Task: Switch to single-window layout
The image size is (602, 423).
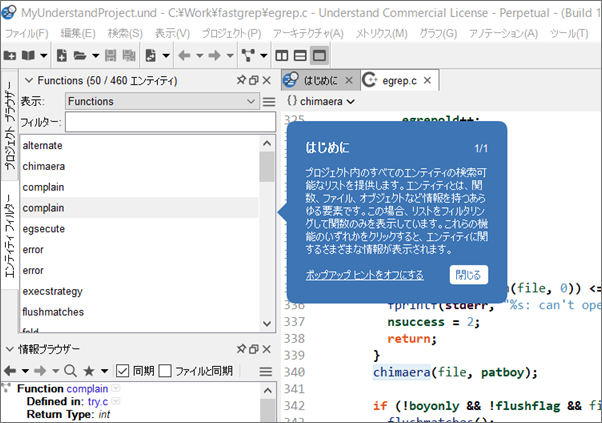Action: point(319,56)
